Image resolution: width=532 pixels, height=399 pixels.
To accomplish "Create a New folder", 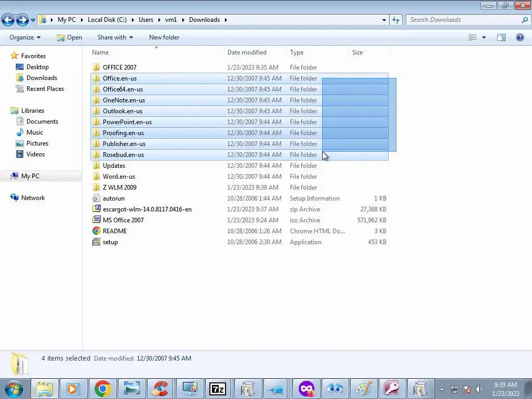I will 164,37.
